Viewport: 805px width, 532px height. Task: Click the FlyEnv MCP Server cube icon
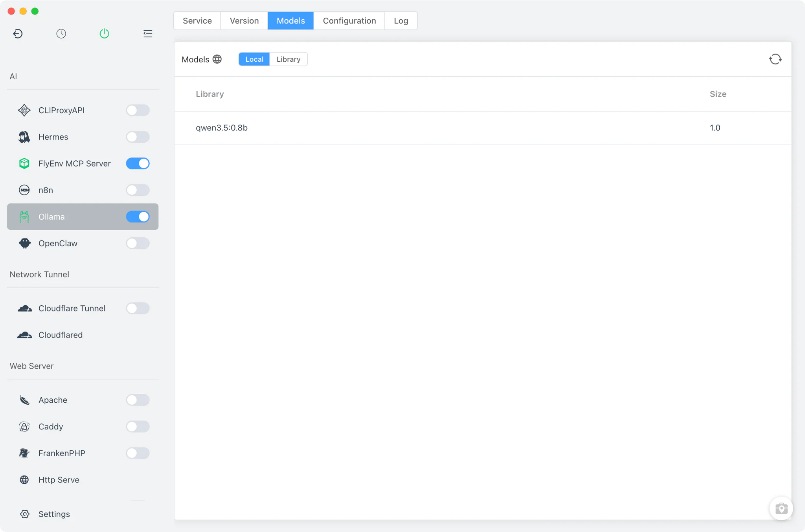coord(24,163)
